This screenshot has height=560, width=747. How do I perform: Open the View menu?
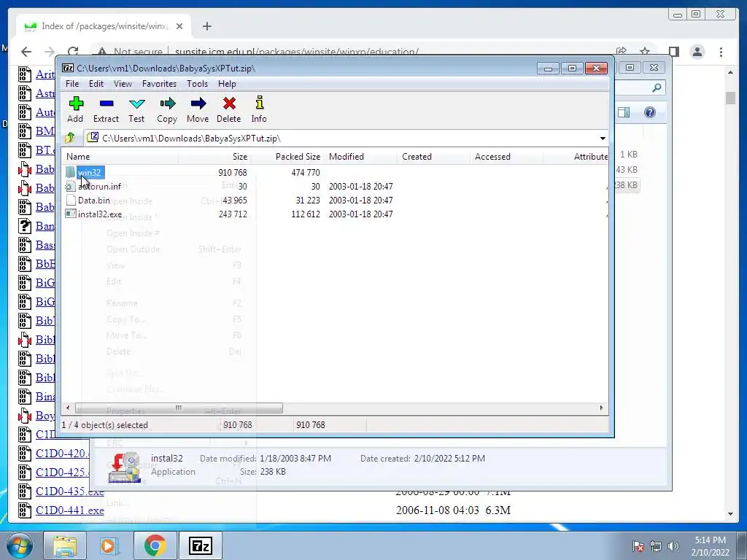[x=123, y=84]
